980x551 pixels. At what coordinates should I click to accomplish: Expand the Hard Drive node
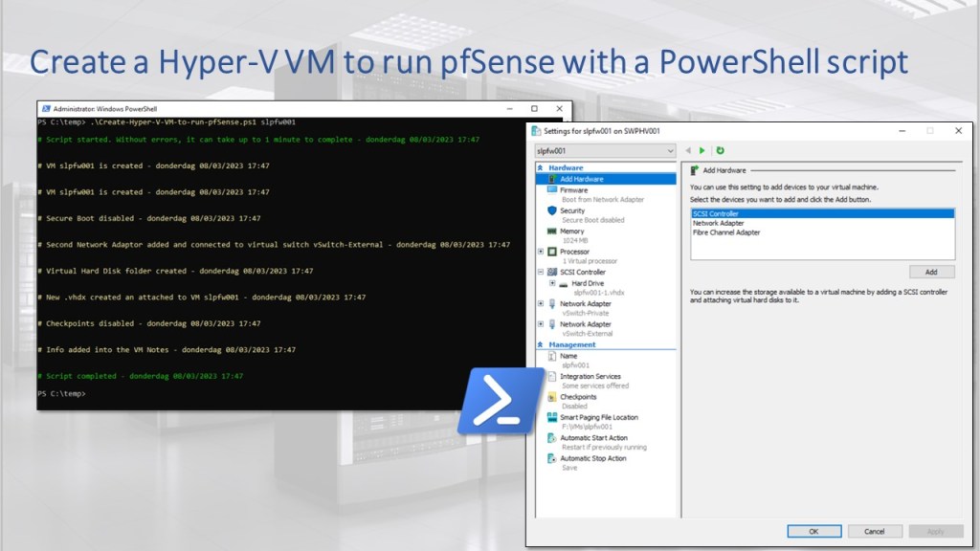click(x=552, y=283)
